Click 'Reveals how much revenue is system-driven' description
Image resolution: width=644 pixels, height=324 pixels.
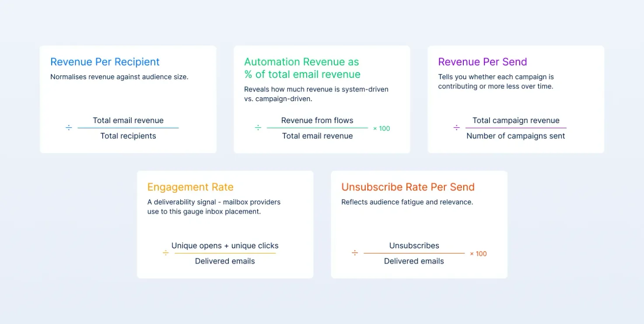tap(316, 94)
